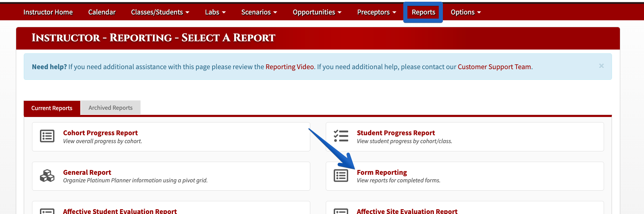
Task: Expand the Preceptors dropdown menu
Action: pyautogui.click(x=377, y=12)
